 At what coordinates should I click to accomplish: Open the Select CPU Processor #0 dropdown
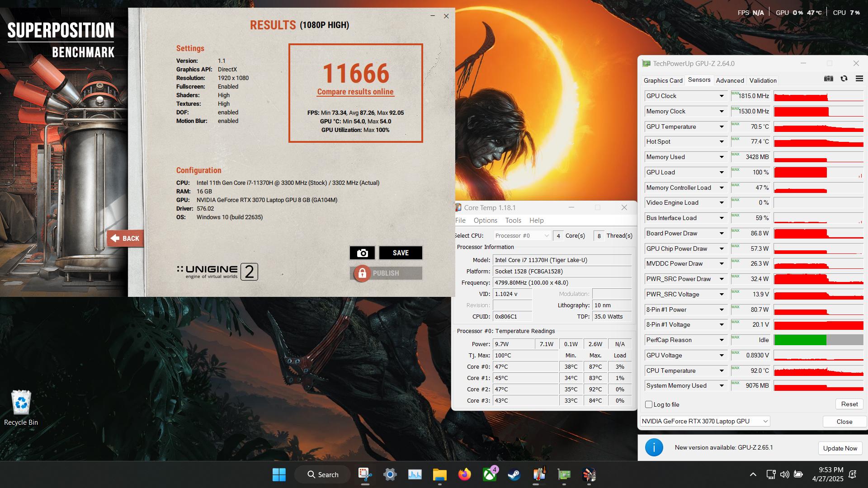click(522, 235)
